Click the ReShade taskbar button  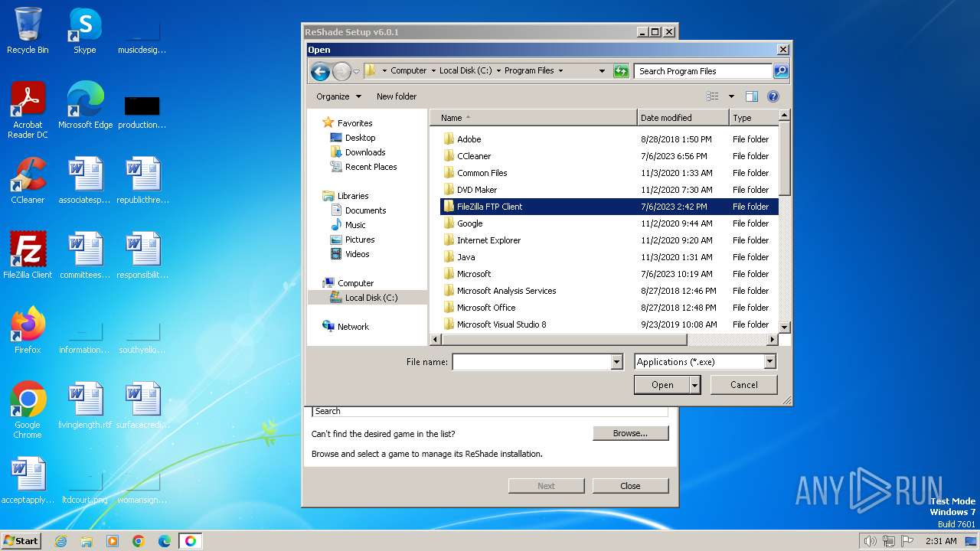click(190, 541)
